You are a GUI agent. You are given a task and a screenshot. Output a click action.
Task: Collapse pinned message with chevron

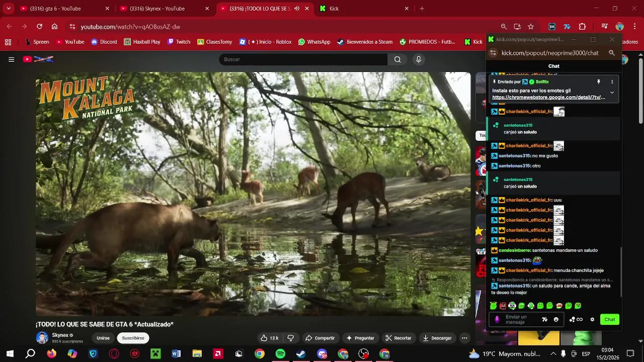pyautogui.click(x=612, y=93)
